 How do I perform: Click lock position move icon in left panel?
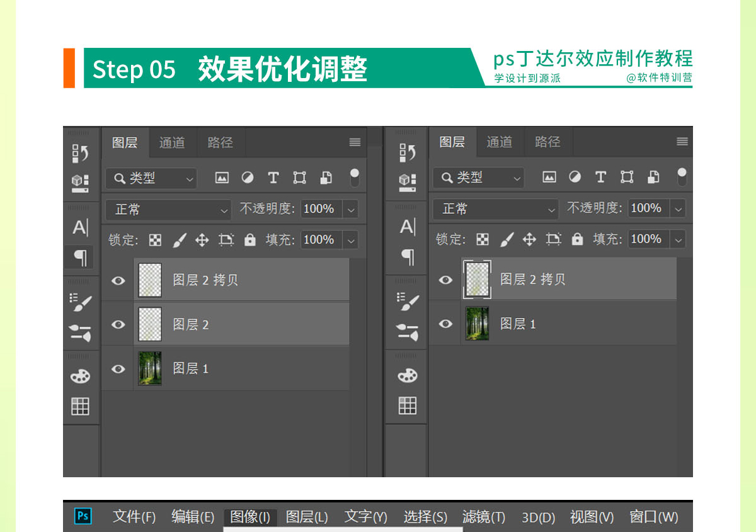[202, 240]
